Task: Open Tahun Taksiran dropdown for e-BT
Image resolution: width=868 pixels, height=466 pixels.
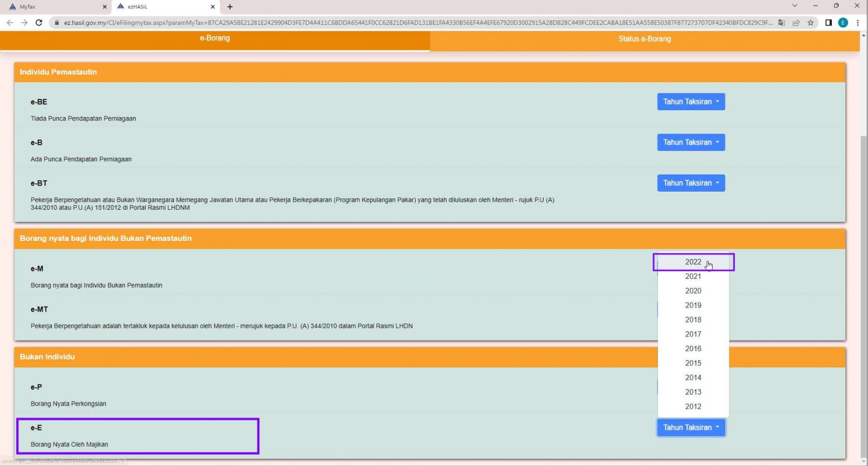Action: click(x=691, y=183)
